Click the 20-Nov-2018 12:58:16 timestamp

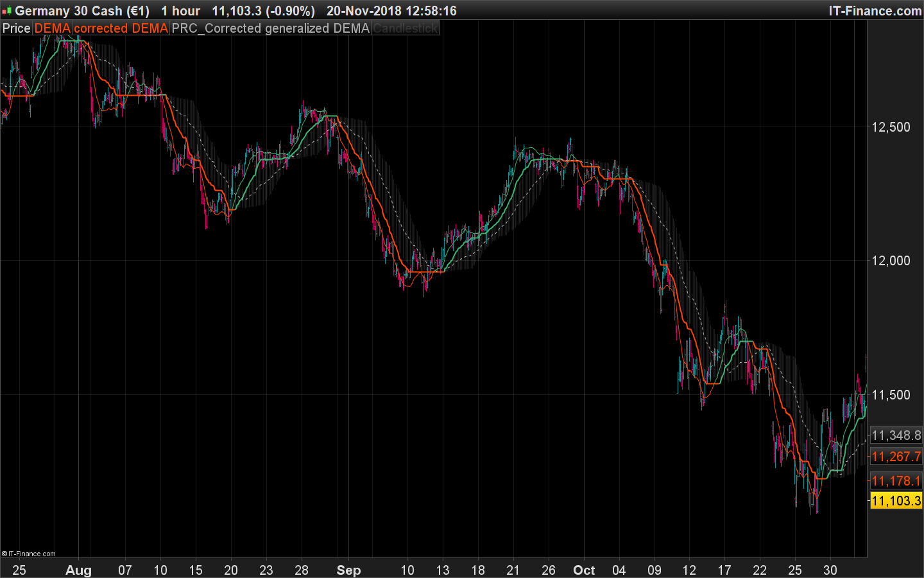[391, 11]
